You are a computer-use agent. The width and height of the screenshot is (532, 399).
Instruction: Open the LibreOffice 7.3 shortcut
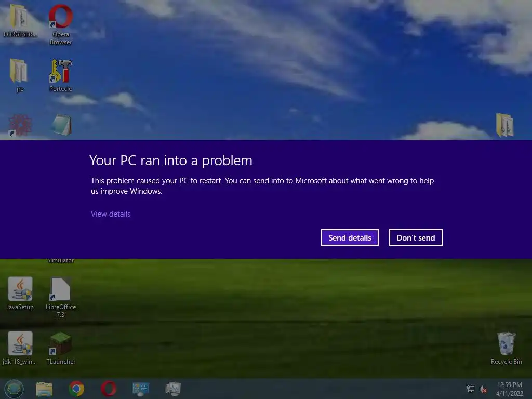tap(61, 297)
